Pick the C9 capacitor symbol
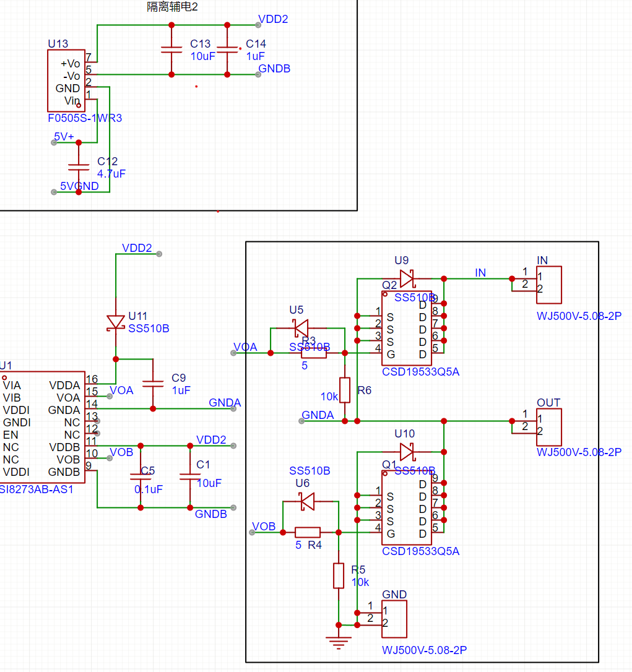632x672 pixels. 153,384
